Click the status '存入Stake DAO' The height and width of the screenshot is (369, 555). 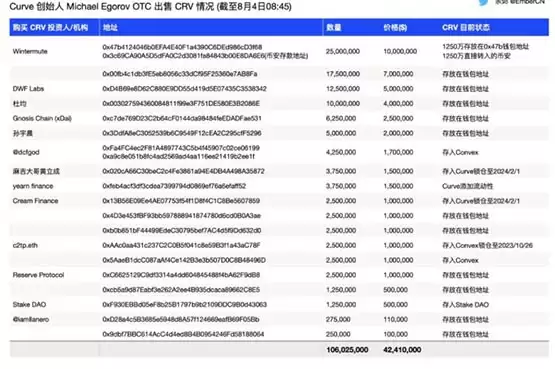click(x=465, y=305)
